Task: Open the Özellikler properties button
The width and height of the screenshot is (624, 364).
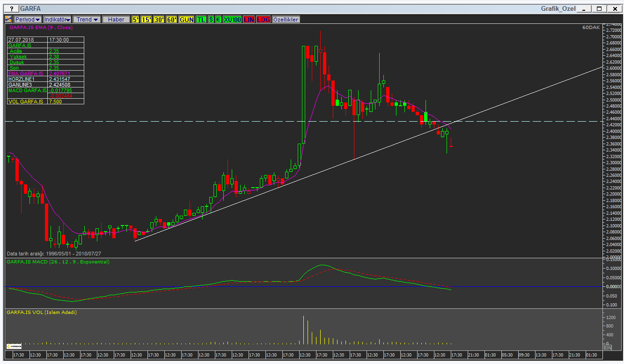Action: (286, 19)
